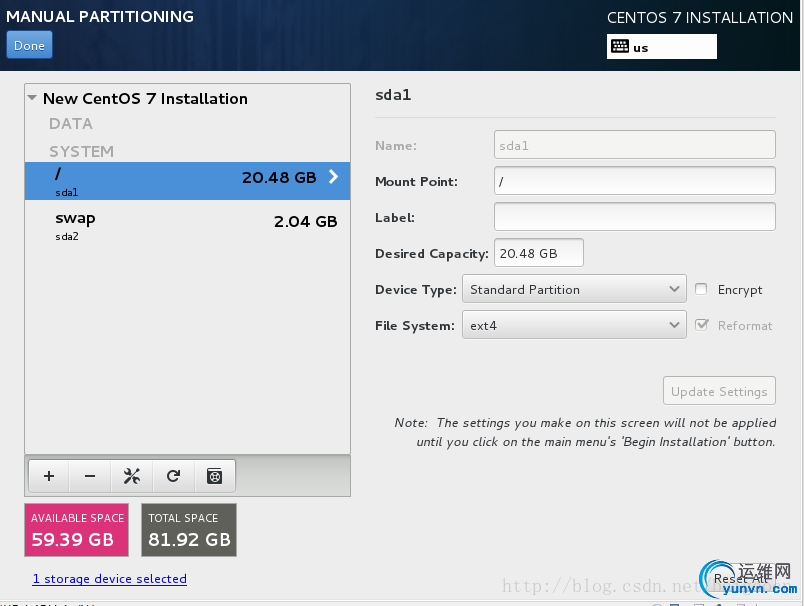Viewport: 804px width, 606px height.
Task: Click the DATA section heading
Action: [71, 124]
